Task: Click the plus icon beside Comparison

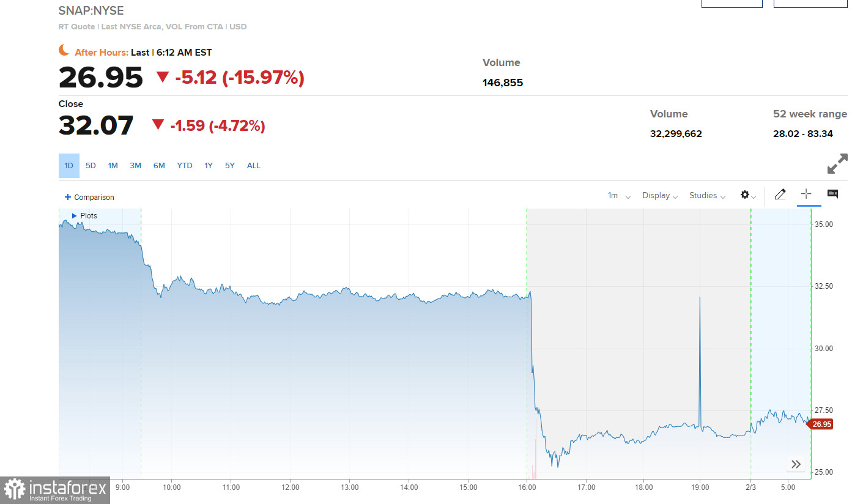Action: (67, 197)
